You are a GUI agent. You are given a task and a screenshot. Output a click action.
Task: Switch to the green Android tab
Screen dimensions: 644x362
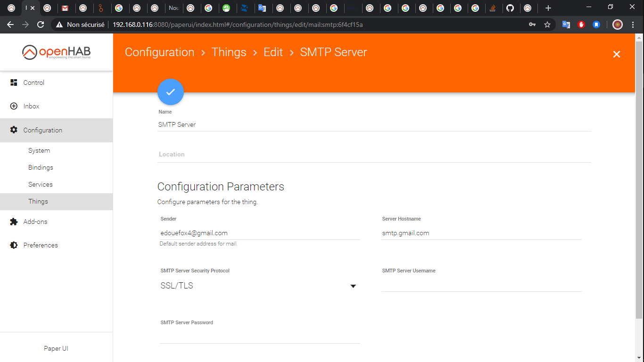(x=226, y=8)
